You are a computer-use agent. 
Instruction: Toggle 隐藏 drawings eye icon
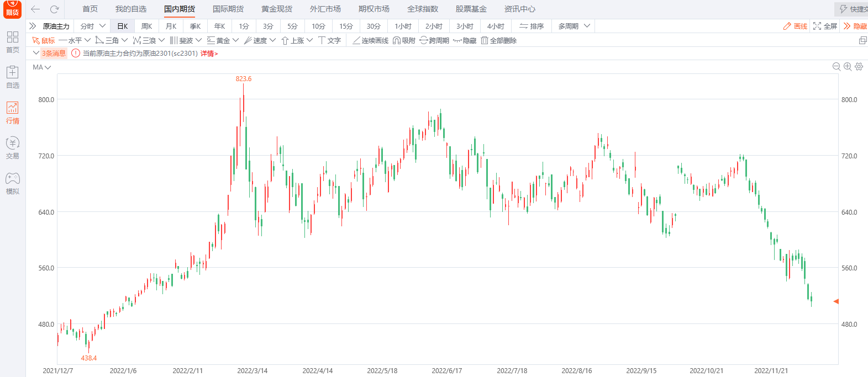coord(465,40)
